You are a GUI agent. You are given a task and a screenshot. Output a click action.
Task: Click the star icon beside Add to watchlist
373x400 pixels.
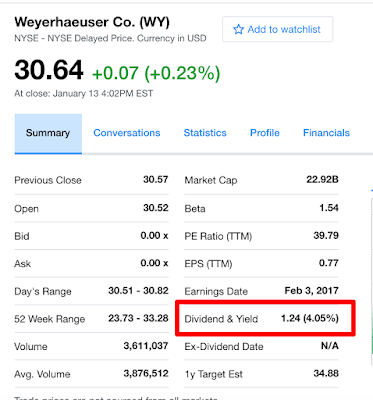click(x=238, y=29)
